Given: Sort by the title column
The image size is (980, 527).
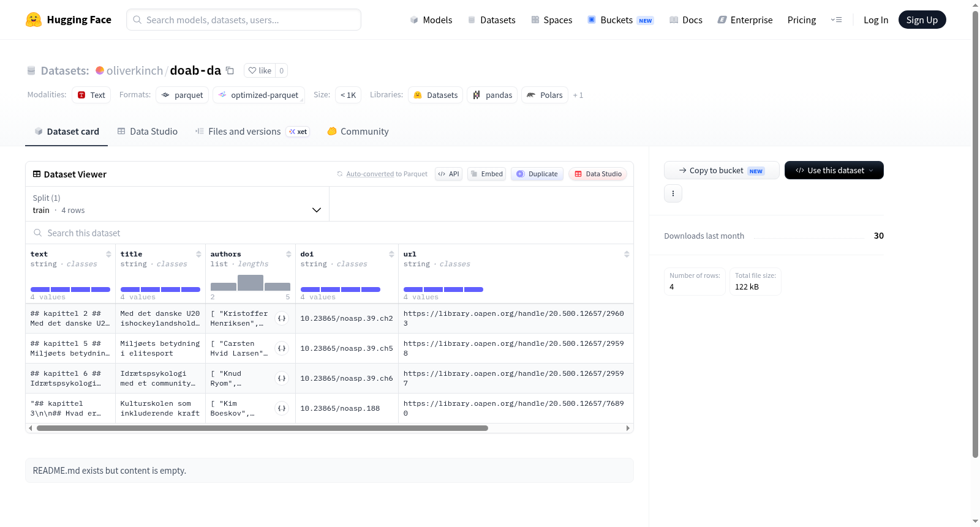Looking at the screenshot, I should click(198, 254).
